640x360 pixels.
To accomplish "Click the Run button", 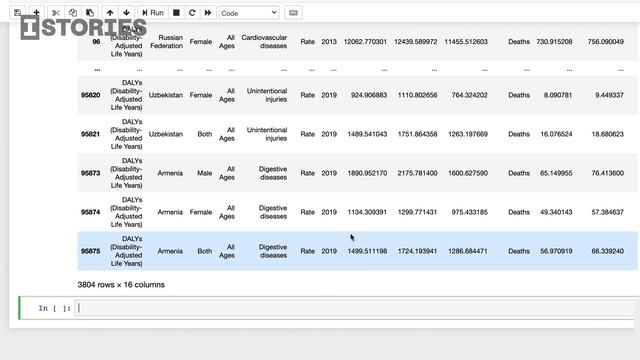I will [x=153, y=13].
